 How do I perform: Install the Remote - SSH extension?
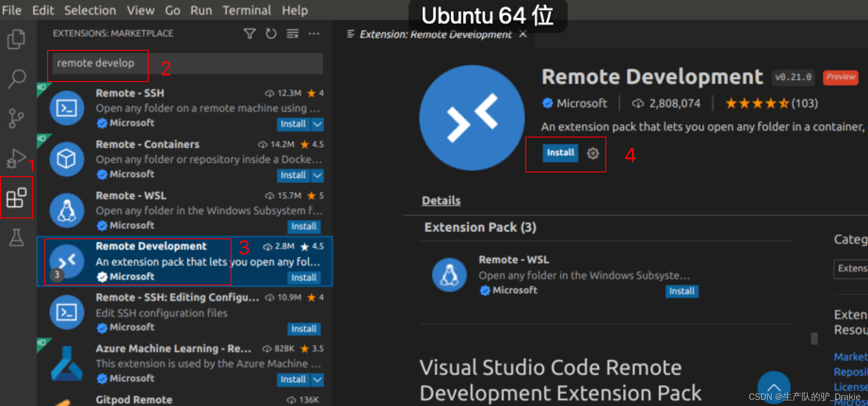click(294, 124)
